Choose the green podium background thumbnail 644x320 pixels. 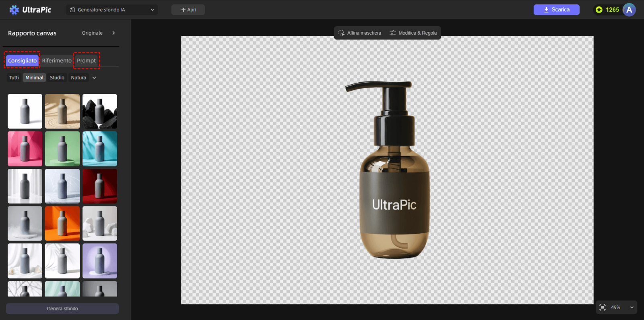click(x=62, y=149)
